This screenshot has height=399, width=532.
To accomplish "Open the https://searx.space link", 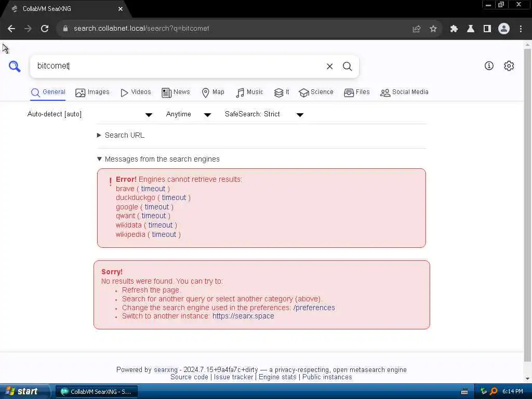I will [x=243, y=316].
